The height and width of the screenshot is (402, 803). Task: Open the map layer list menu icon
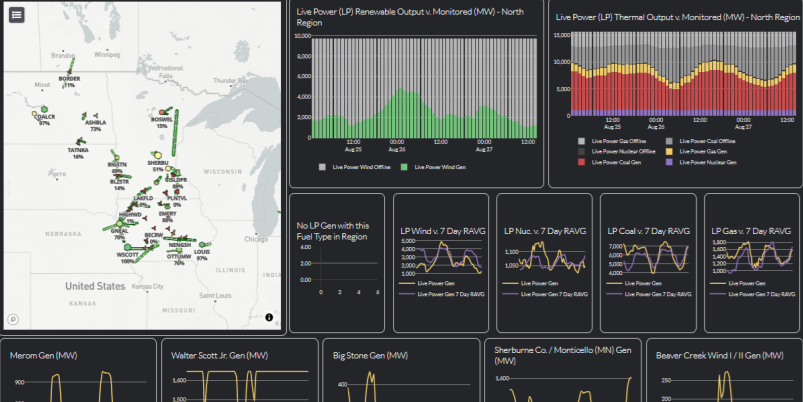point(16,15)
